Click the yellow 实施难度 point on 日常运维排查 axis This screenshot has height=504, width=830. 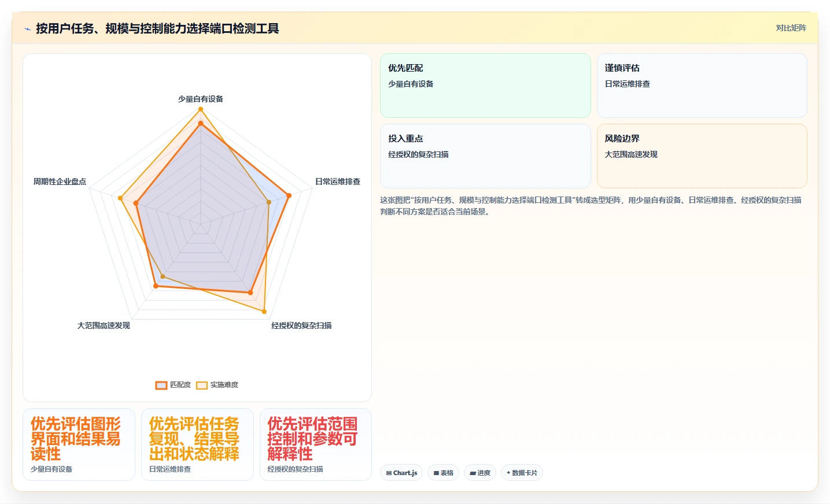tap(269, 202)
